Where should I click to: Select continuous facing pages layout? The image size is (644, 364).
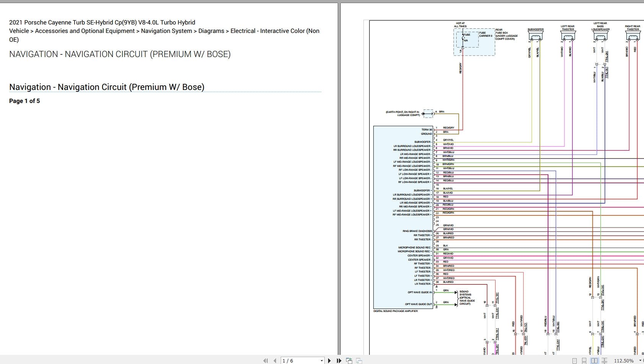click(604, 361)
